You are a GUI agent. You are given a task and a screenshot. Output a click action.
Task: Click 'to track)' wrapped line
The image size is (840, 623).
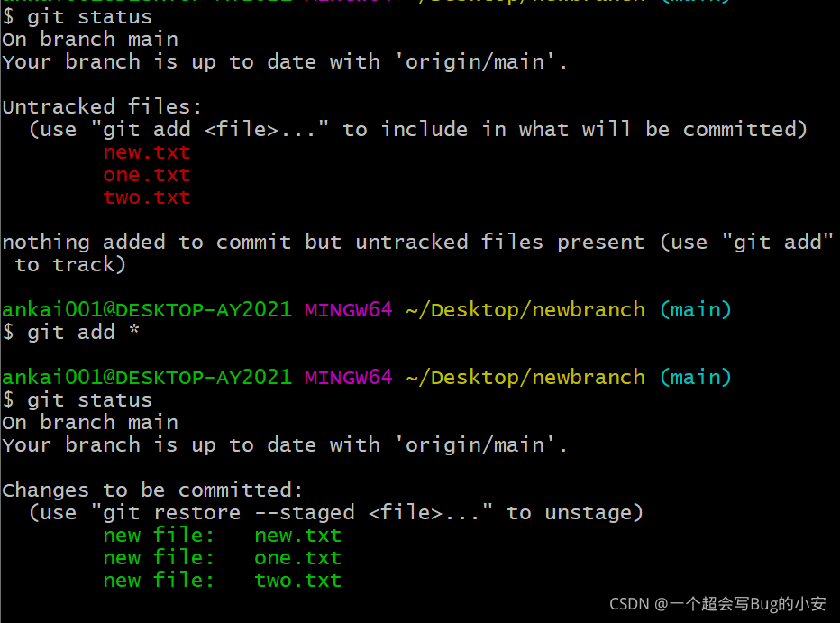tap(70, 265)
